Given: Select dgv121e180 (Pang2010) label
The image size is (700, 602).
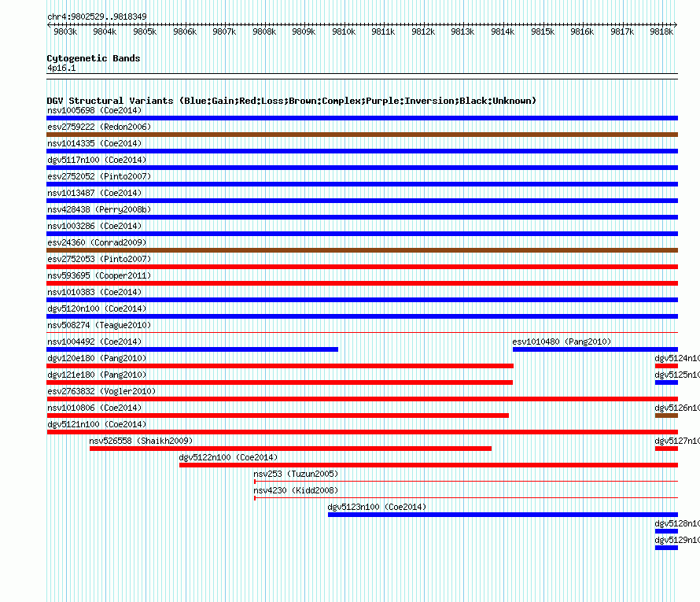Looking at the screenshot, I should pos(97,375).
